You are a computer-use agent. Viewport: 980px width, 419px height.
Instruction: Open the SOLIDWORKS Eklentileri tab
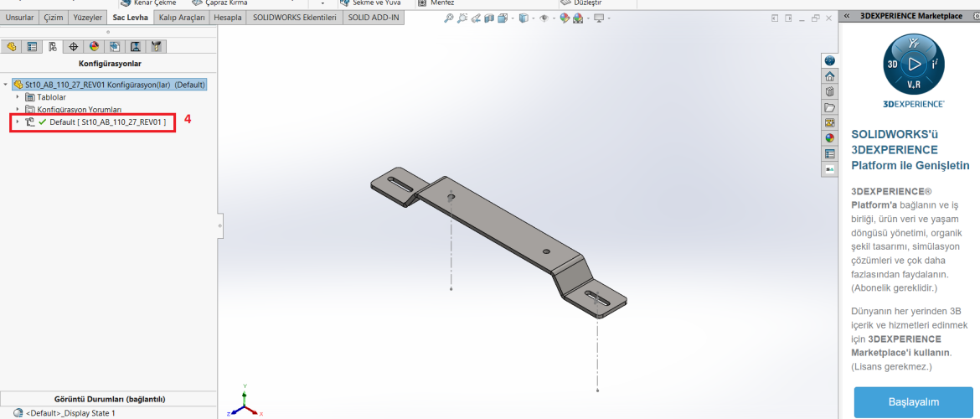pos(295,18)
